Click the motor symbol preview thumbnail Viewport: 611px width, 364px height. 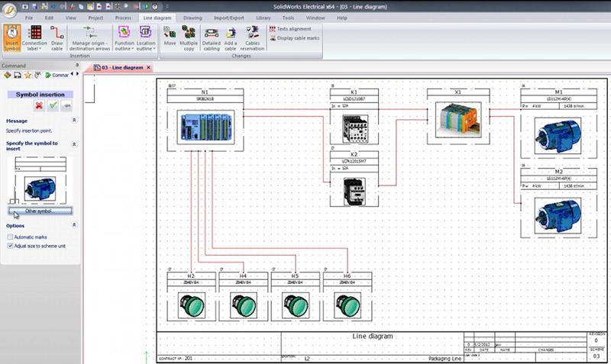[x=40, y=180]
